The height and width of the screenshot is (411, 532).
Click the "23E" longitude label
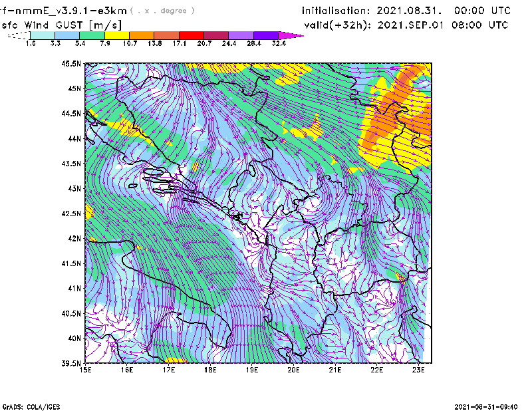coord(418,370)
